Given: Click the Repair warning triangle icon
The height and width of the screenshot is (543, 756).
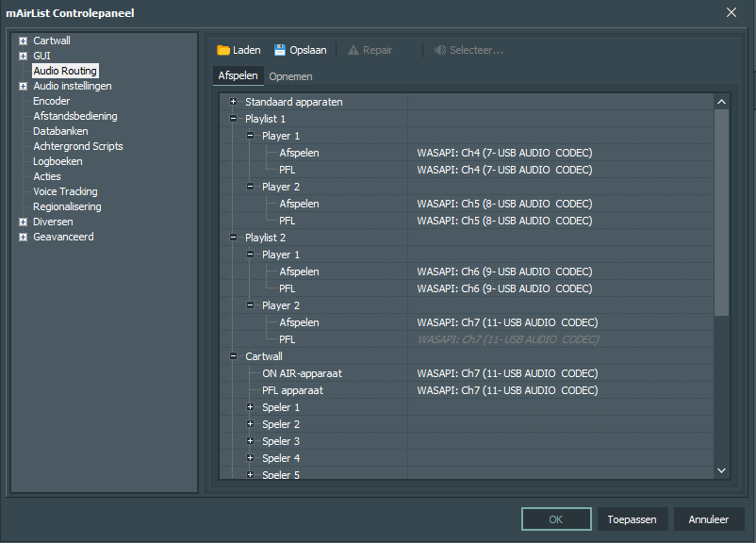Looking at the screenshot, I should click(x=353, y=50).
